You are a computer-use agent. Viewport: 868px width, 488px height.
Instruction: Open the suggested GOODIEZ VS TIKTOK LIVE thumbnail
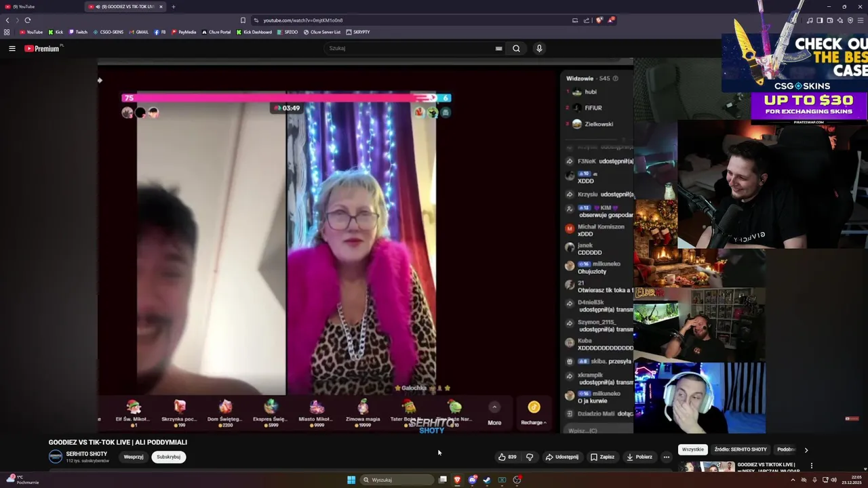pos(707,466)
